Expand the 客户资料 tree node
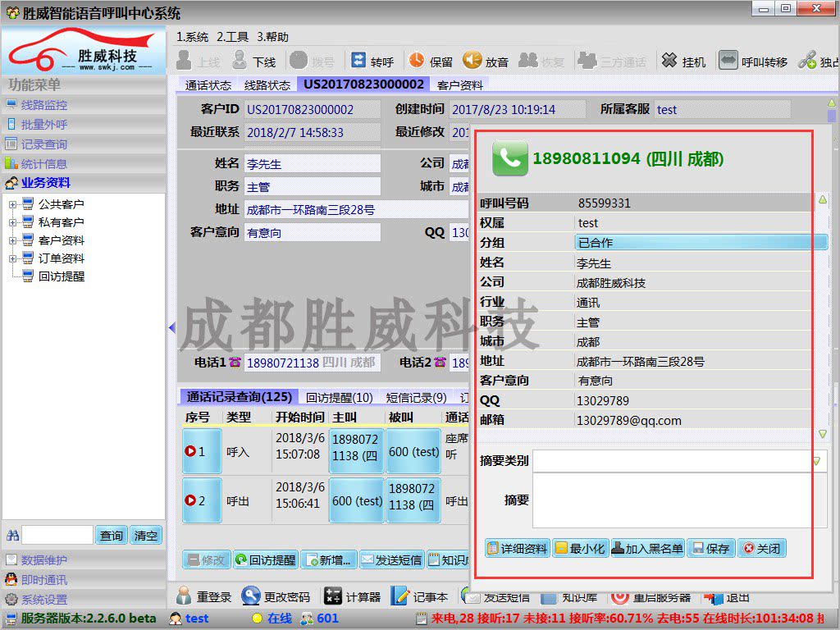This screenshot has width=840, height=630. tap(12, 240)
